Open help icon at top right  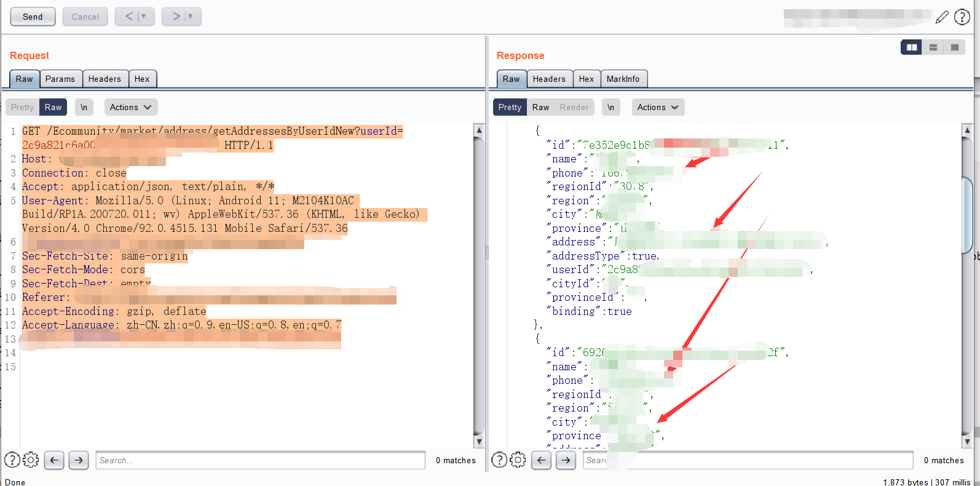[x=962, y=17]
